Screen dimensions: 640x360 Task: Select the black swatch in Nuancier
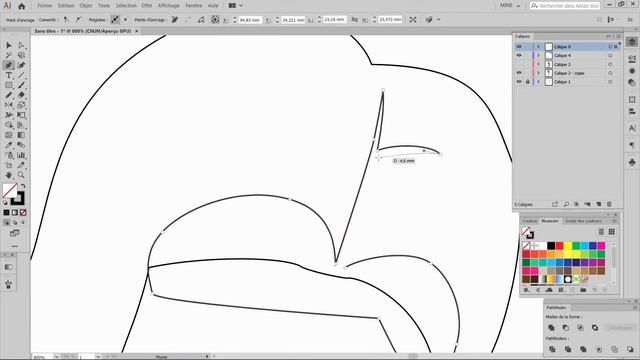click(x=551, y=246)
